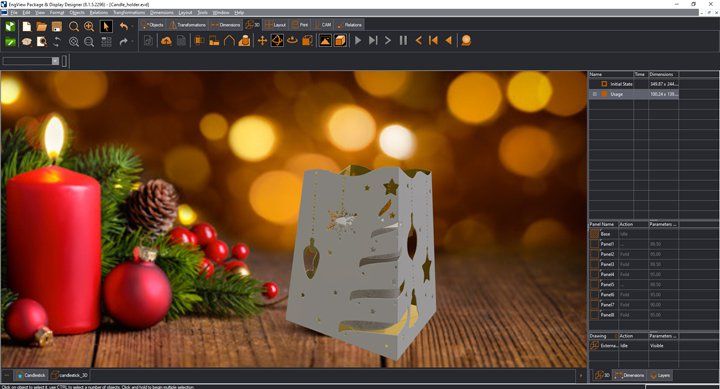This screenshot has height=389, width=720.
Task: Toggle the shaded orange cube rendering icon
Action: (340, 41)
